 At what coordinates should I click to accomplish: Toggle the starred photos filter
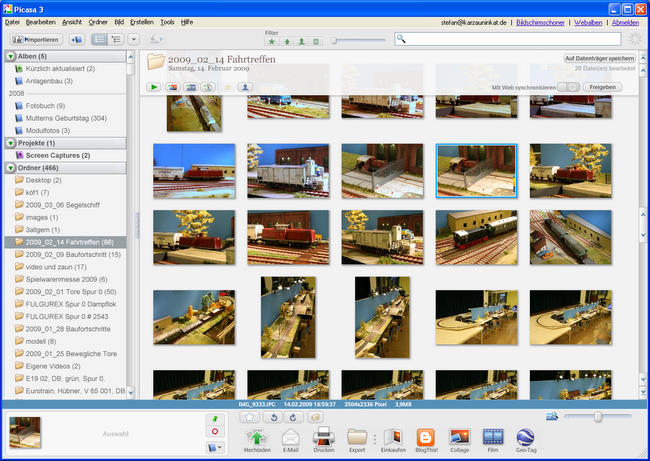tap(273, 43)
